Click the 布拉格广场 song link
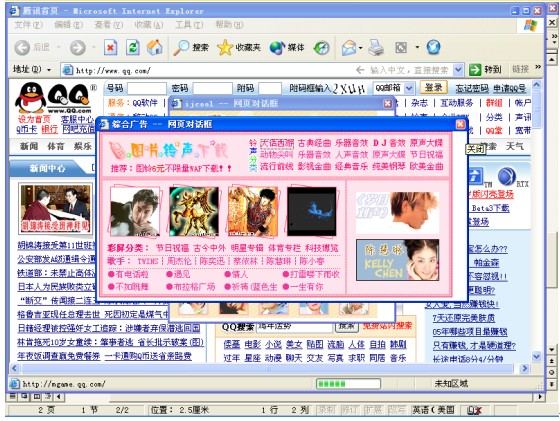 (x=194, y=286)
